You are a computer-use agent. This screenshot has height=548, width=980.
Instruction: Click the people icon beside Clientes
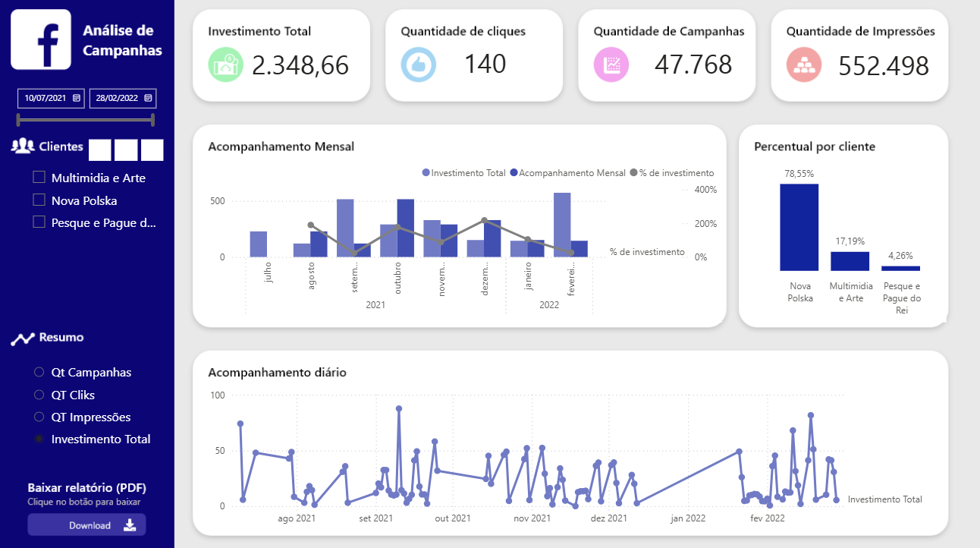pyautogui.click(x=23, y=146)
